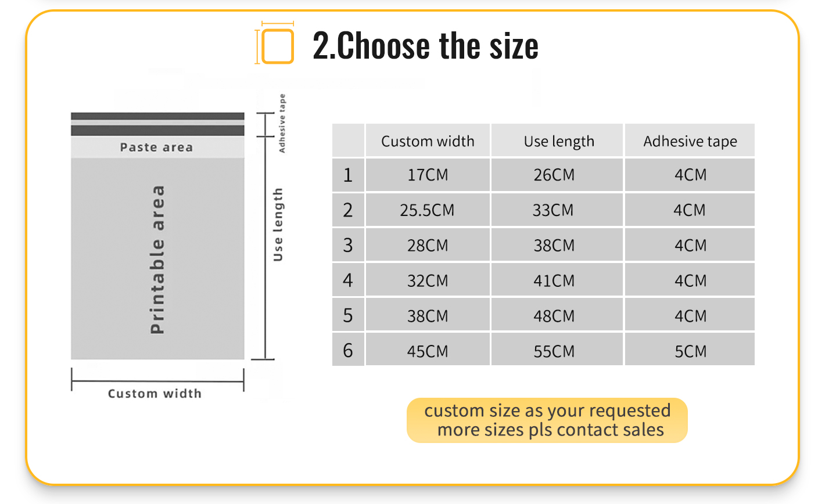Viewport: 818px width, 504px height.
Task: Click the 5CM adhesive tape cell
Action: [x=690, y=351]
